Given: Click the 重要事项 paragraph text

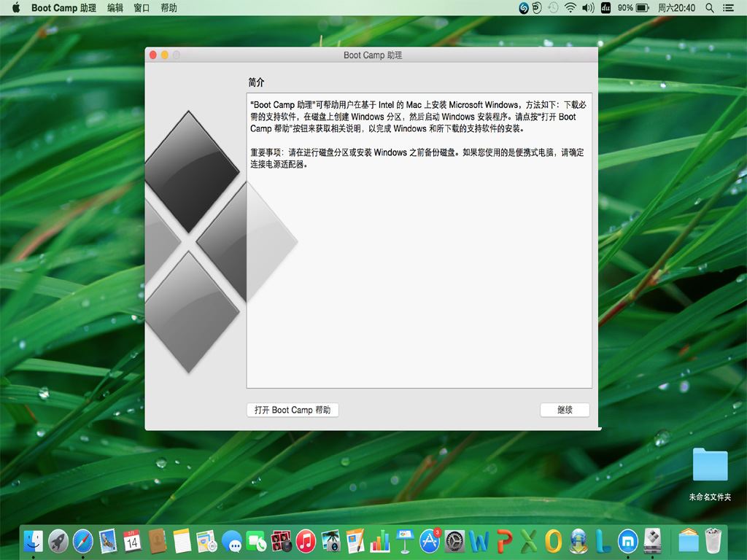Looking at the screenshot, I should click(x=417, y=158).
